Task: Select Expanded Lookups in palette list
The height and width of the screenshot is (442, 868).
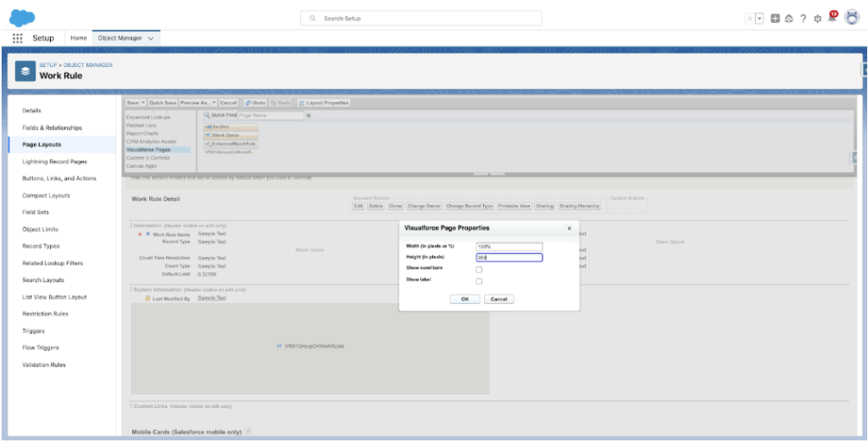Action: click(x=148, y=117)
